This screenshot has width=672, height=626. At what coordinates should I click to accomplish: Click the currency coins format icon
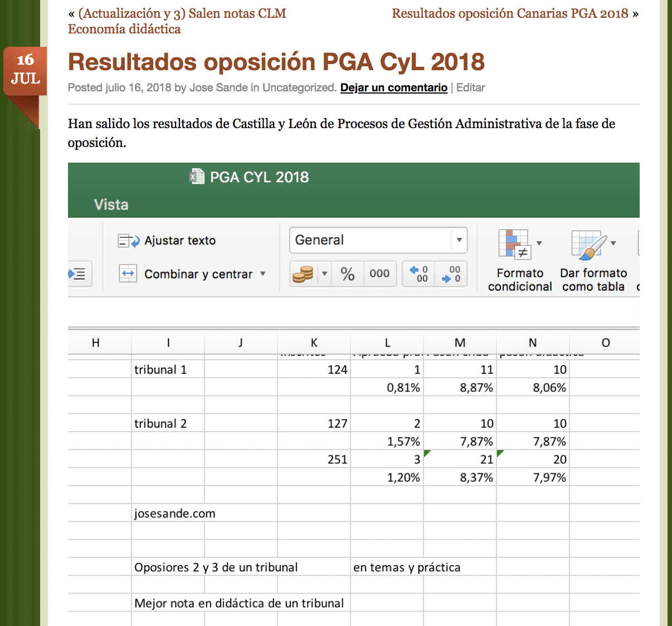tap(303, 274)
